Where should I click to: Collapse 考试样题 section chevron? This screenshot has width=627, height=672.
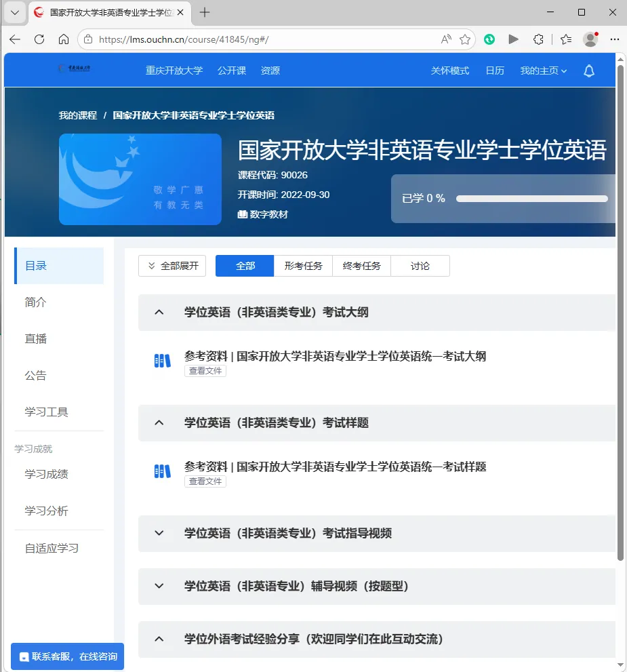159,422
